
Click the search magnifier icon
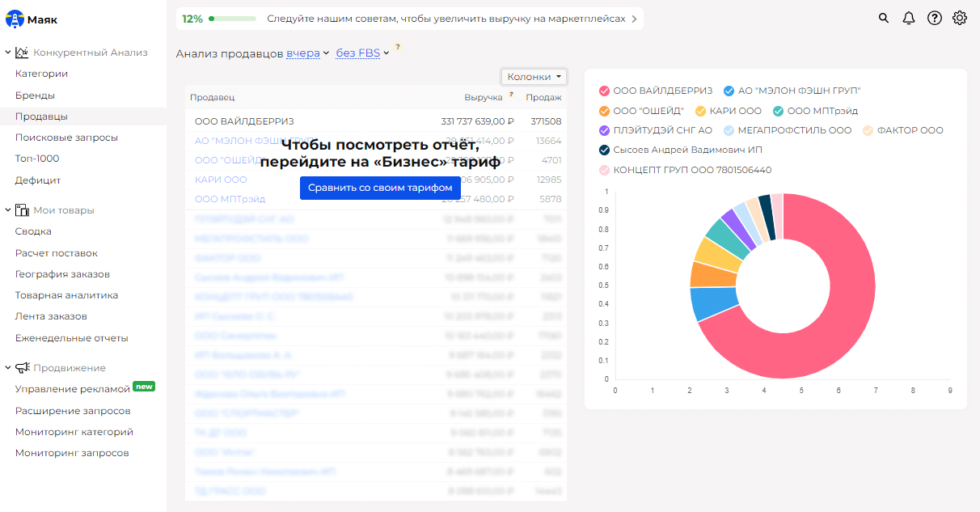tap(884, 19)
